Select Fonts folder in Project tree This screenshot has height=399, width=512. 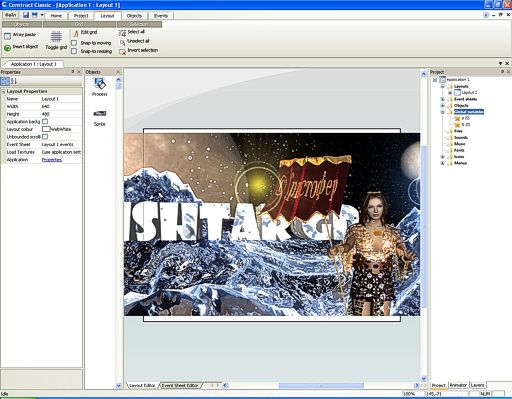pos(459,150)
